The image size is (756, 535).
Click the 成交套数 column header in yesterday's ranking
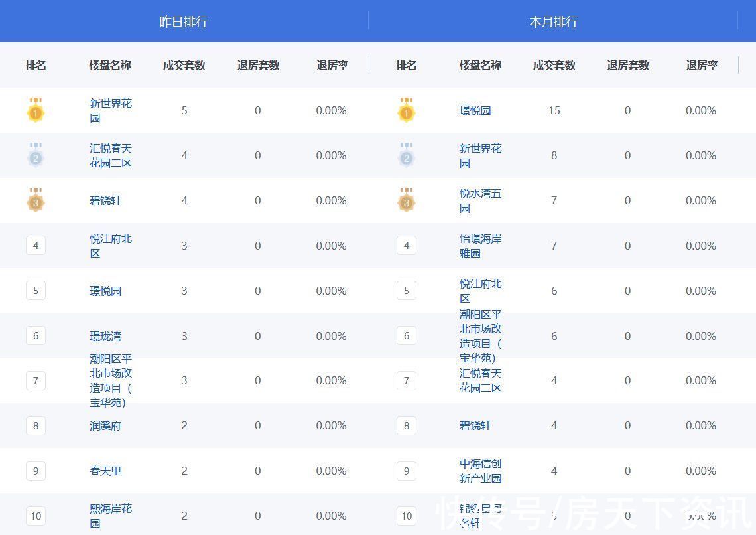click(x=184, y=65)
